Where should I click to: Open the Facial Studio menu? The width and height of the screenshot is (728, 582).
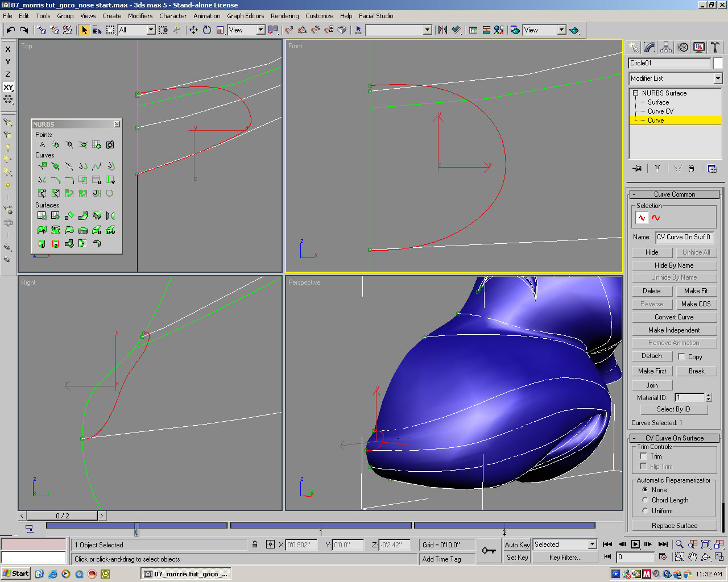376,16
